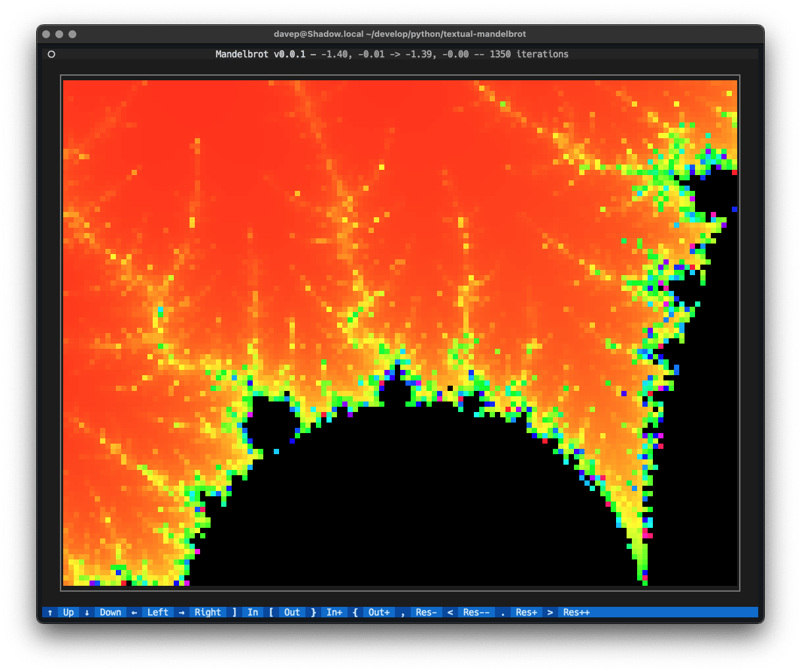The width and height of the screenshot is (801, 672).
Task: Click the circle icon in the Mandelbrot header
Action: click(x=51, y=55)
